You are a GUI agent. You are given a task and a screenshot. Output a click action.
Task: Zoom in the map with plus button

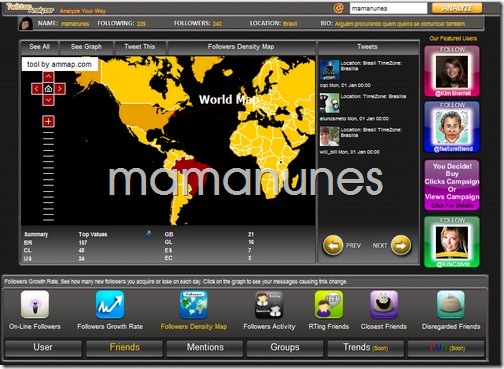pos(48,121)
